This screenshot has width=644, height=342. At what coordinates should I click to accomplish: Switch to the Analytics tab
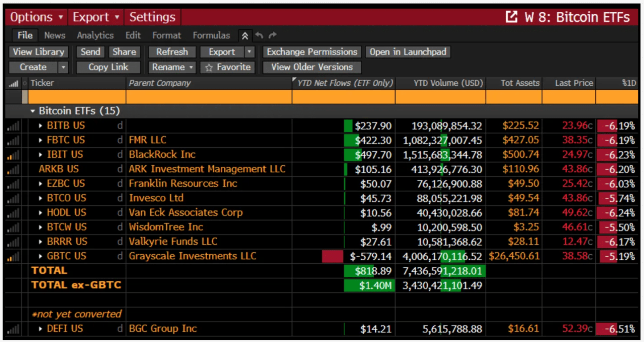click(95, 35)
